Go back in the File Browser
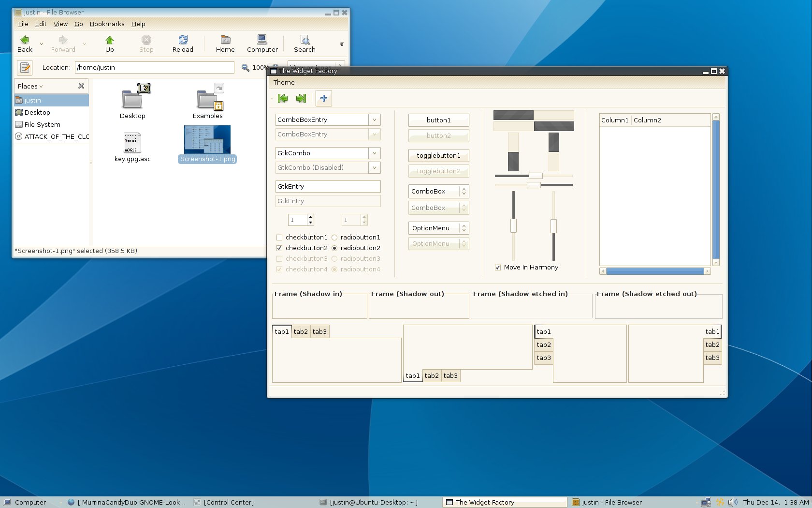The image size is (812, 508). (25, 44)
